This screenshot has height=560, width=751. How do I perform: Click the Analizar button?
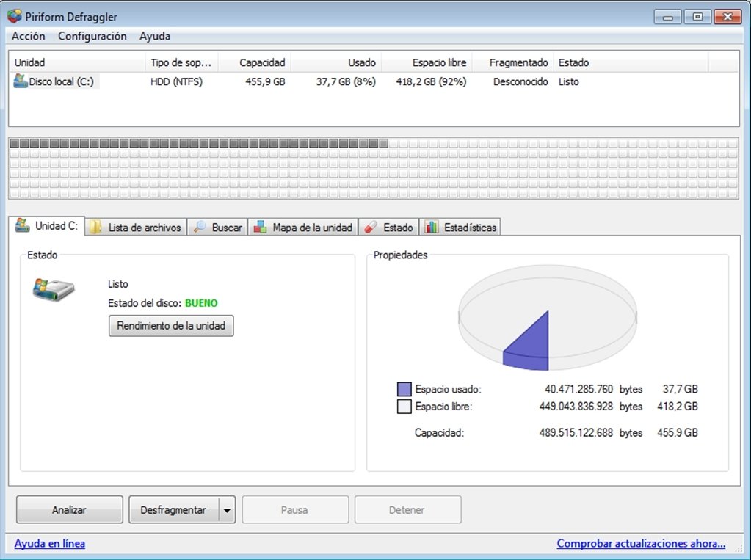70,509
